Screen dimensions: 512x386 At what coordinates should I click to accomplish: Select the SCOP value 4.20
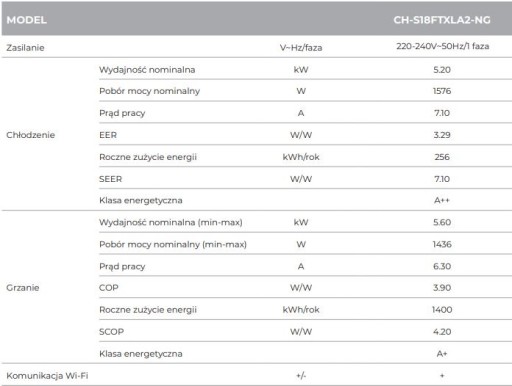442,332
